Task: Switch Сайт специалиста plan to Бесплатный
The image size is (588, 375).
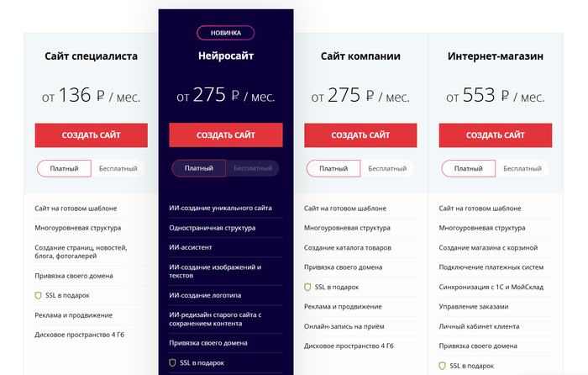Action: pyautogui.click(x=118, y=168)
